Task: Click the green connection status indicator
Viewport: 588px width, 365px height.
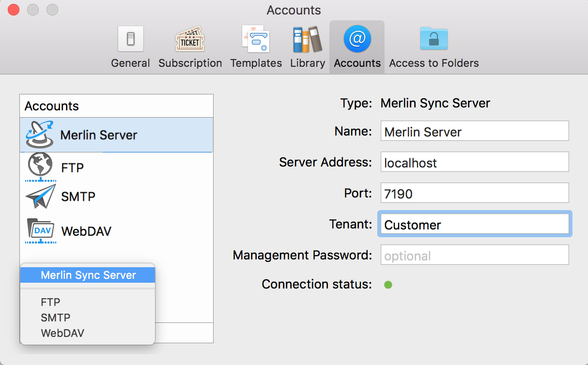Action: (388, 285)
